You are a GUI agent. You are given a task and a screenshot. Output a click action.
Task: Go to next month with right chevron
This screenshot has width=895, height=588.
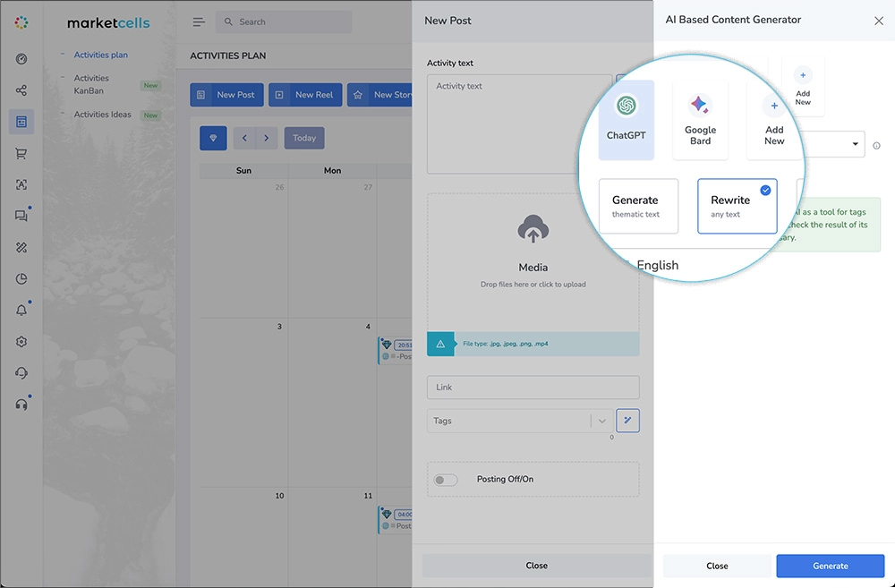point(266,138)
